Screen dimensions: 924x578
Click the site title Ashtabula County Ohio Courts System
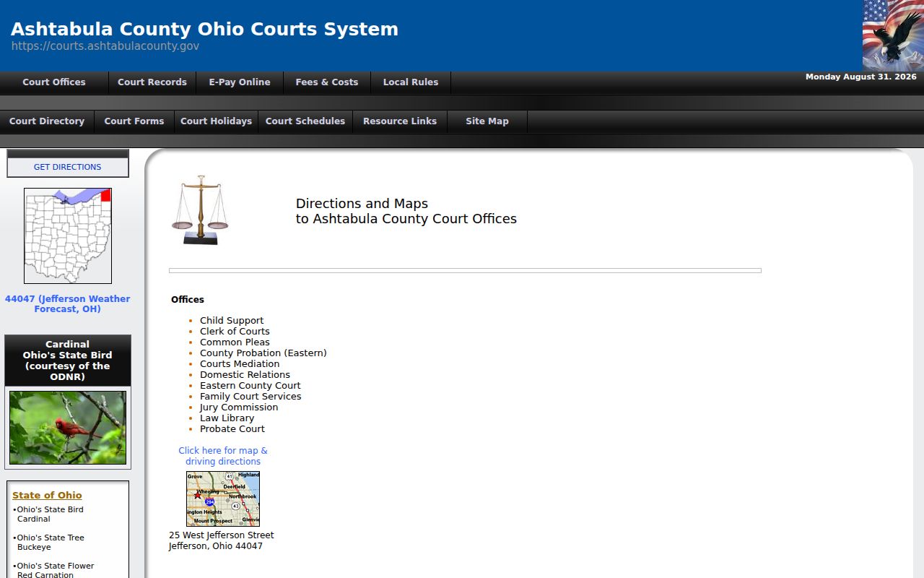[x=204, y=29]
